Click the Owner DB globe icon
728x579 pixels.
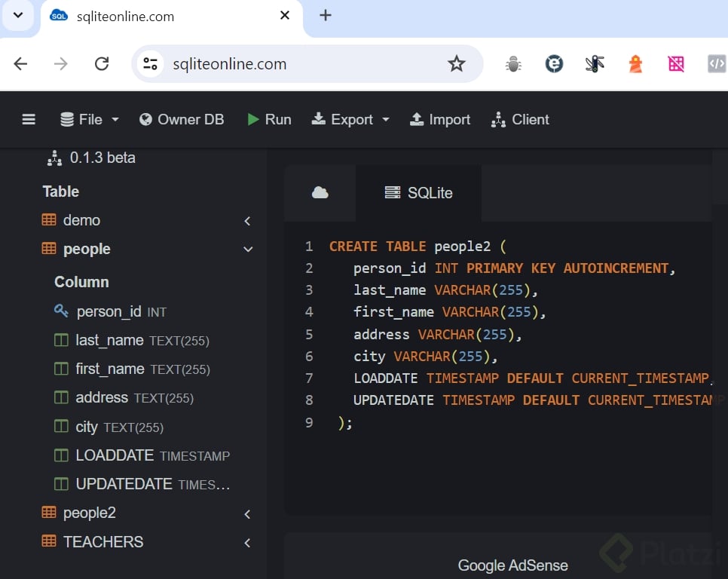pos(145,120)
